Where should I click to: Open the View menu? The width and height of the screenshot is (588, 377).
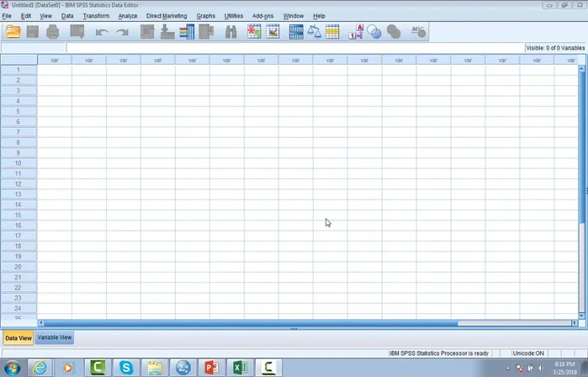point(45,16)
